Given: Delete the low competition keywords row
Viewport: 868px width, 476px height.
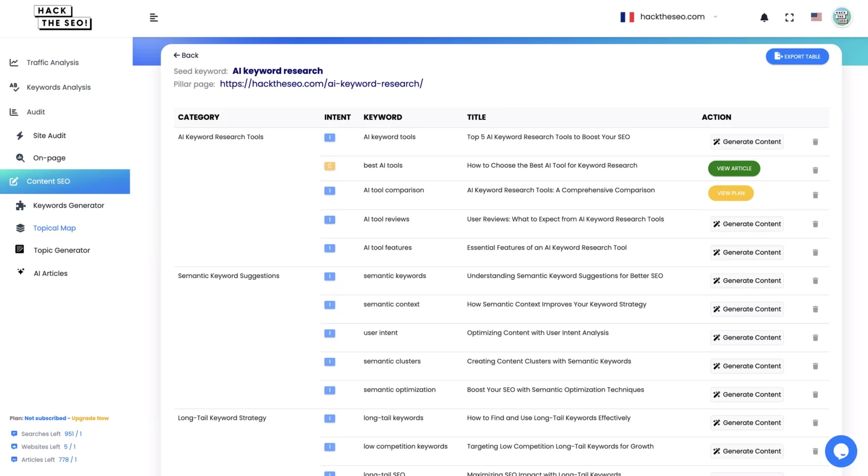Looking at the screenshot, I should click(x=815, y=451).
